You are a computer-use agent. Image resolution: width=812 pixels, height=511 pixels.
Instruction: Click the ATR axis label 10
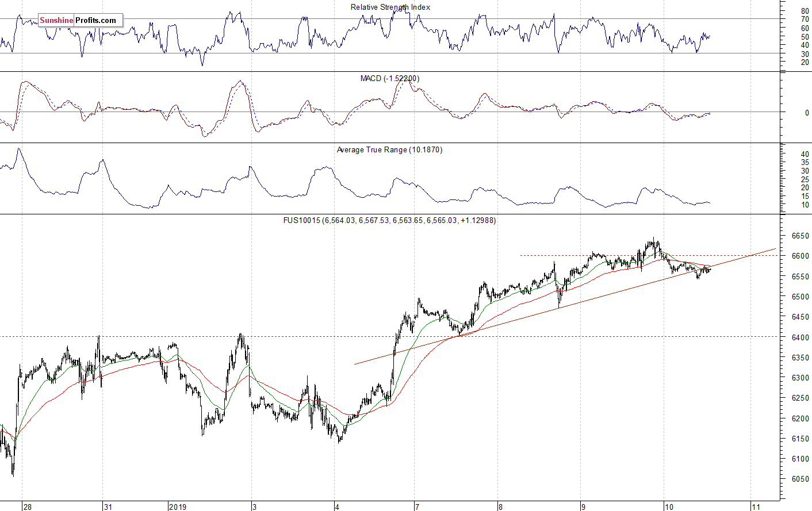[805, 205]
